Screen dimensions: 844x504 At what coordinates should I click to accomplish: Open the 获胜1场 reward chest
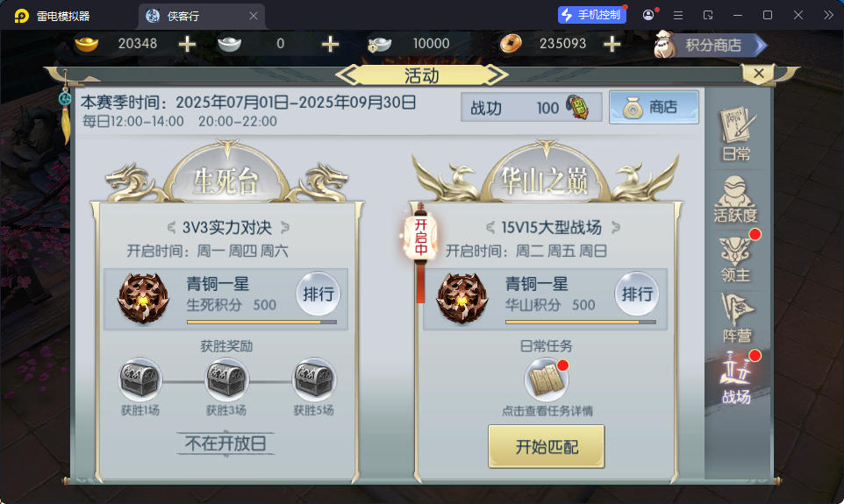140,380
